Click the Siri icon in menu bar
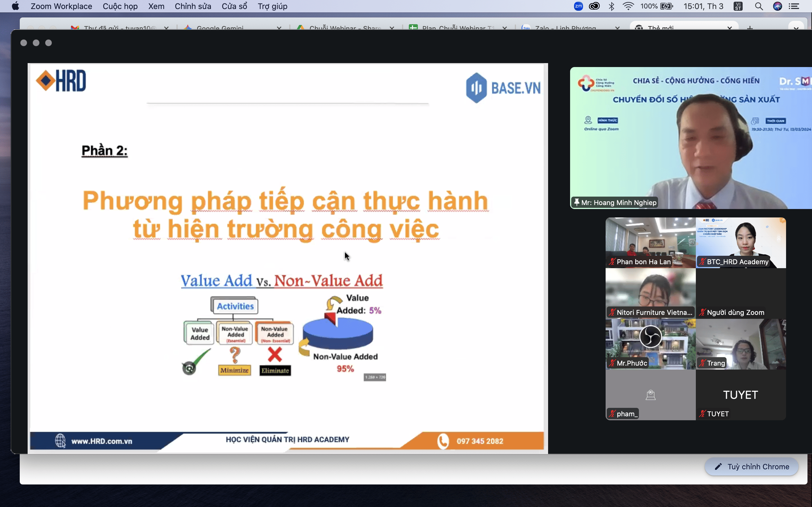This screenshot has width=812, height=507. click(x=777, y=6)
